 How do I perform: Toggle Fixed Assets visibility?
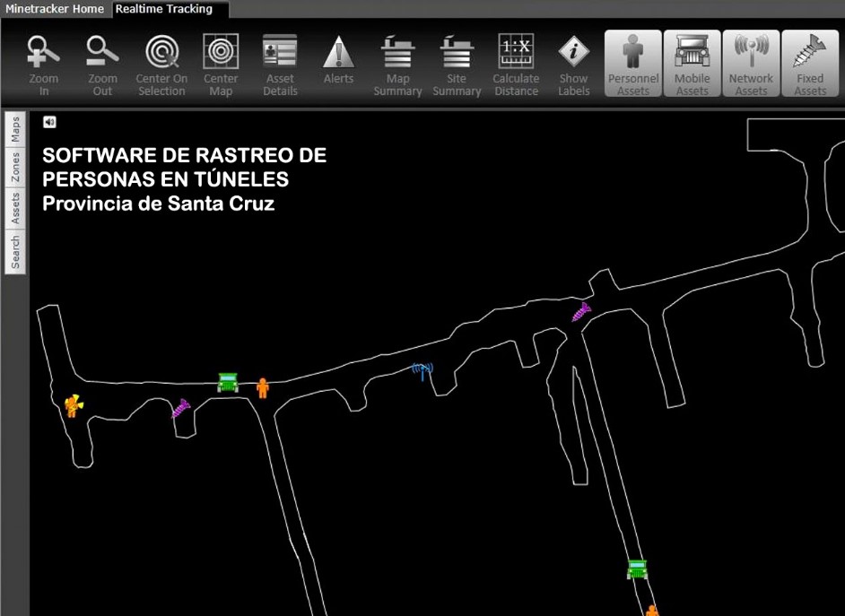[810, 64]
